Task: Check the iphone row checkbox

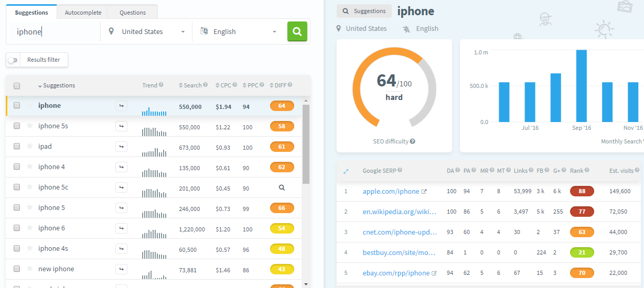Action: [x=17, y=105]
